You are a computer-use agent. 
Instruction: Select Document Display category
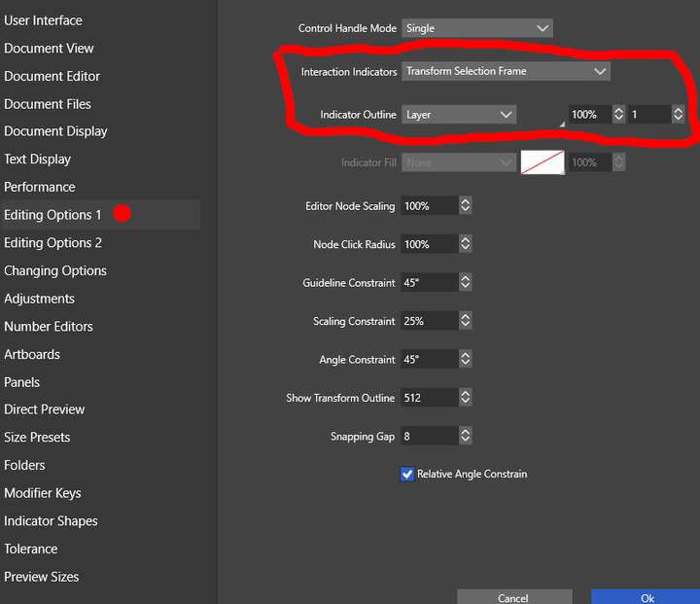pos(55,131)
